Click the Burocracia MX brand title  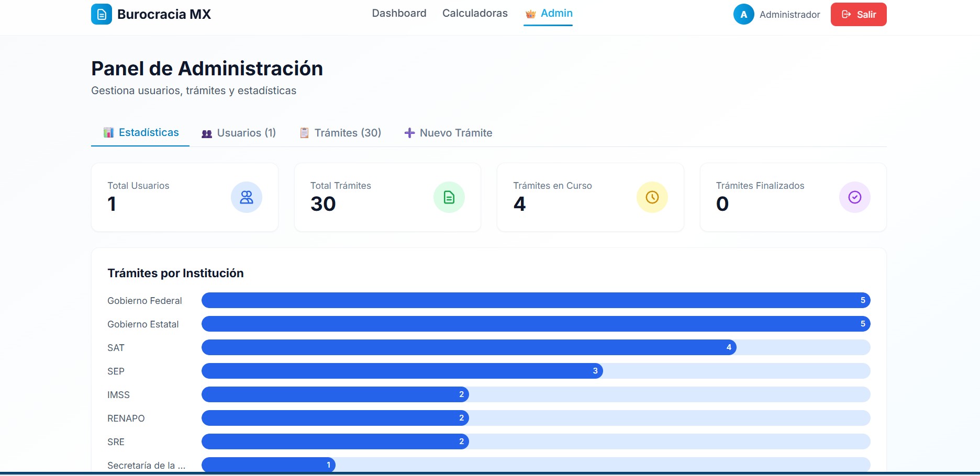(164, 14)
